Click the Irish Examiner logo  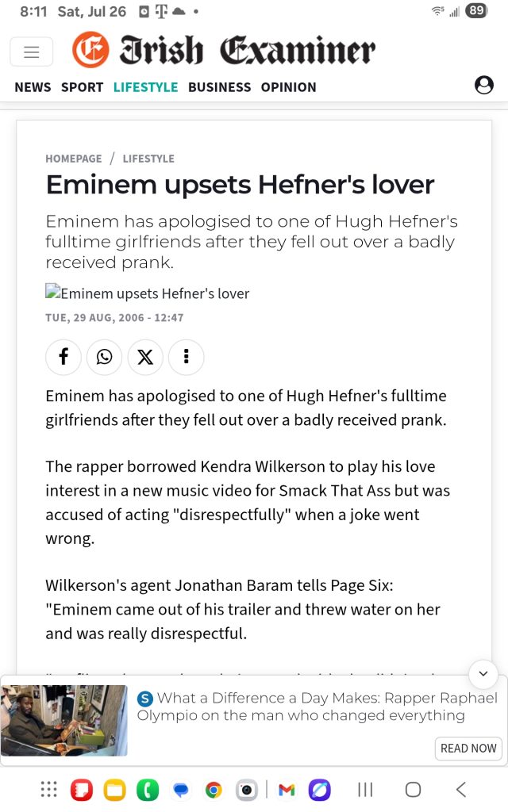pos(223,51)
